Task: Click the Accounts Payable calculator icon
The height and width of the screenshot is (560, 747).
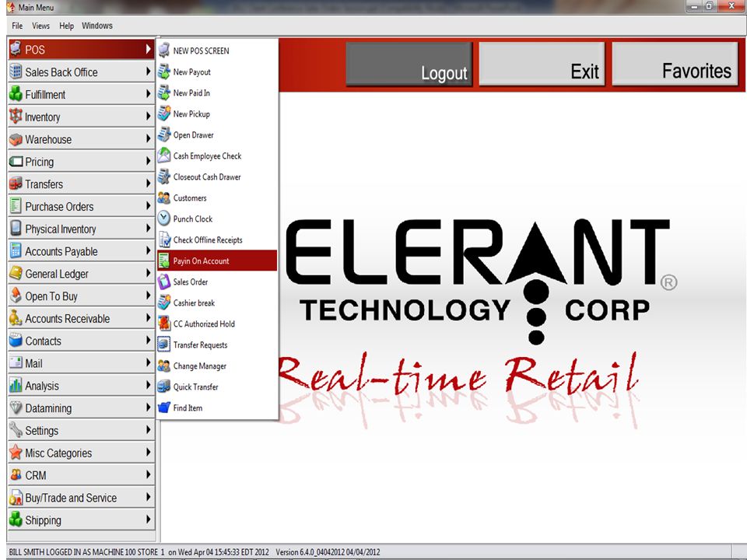Action: pos(16,251)
